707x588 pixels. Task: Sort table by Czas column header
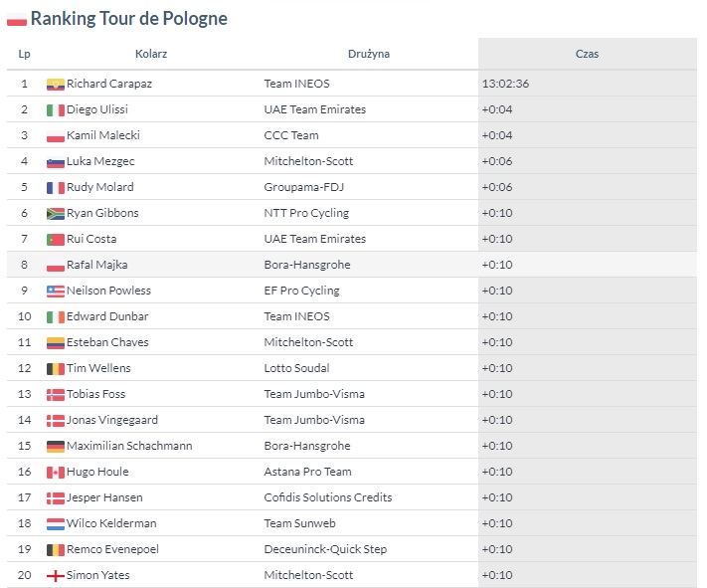click(587, 54)
